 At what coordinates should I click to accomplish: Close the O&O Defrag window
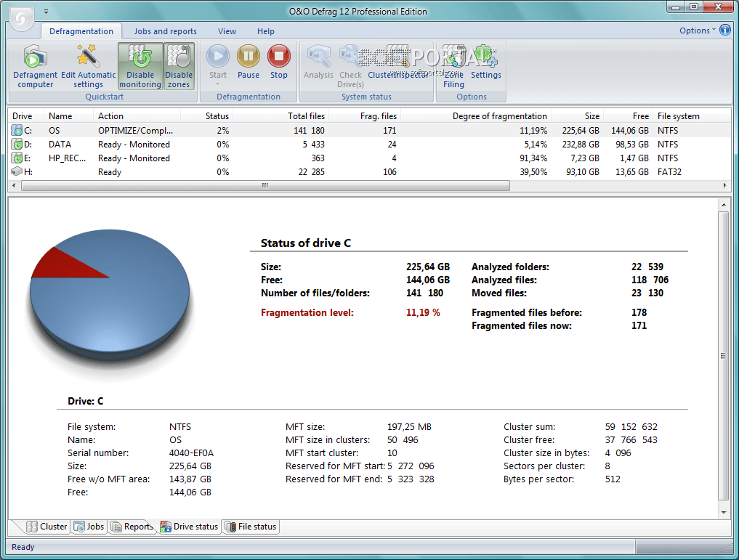click(718, 7)
